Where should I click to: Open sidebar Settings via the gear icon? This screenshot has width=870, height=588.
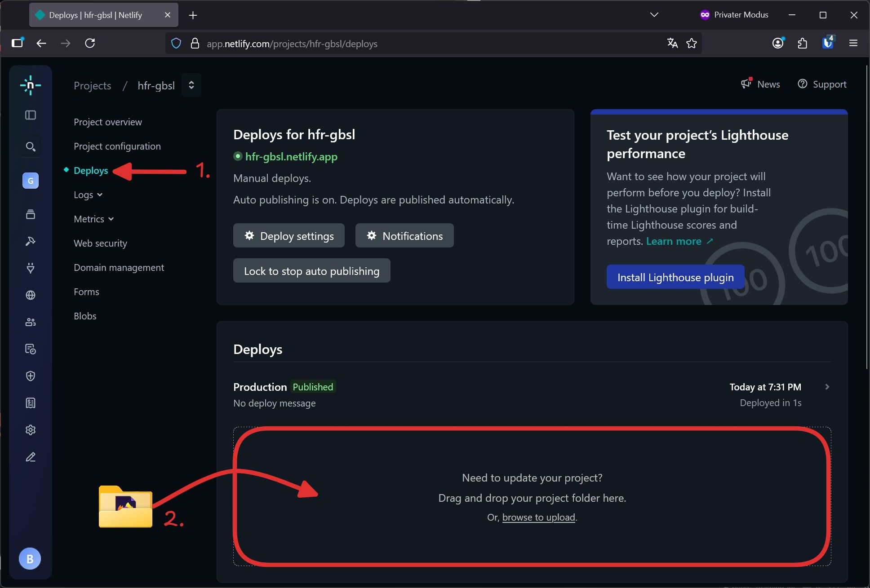pos(30,430)
